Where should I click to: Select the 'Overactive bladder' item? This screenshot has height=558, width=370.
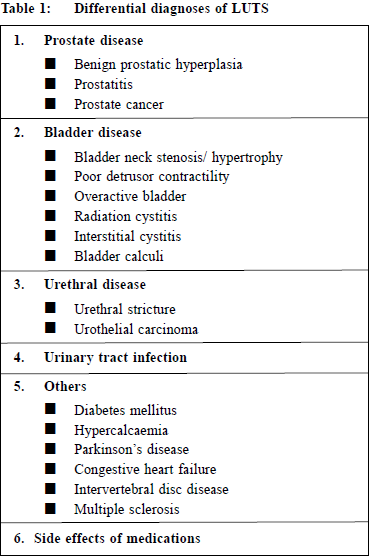(130, 196)
